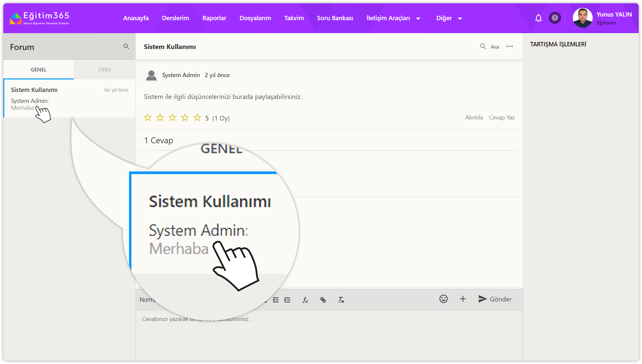Click Yunus YALIN's profile avatar
The image size is (642, 364).
(582, 18)
